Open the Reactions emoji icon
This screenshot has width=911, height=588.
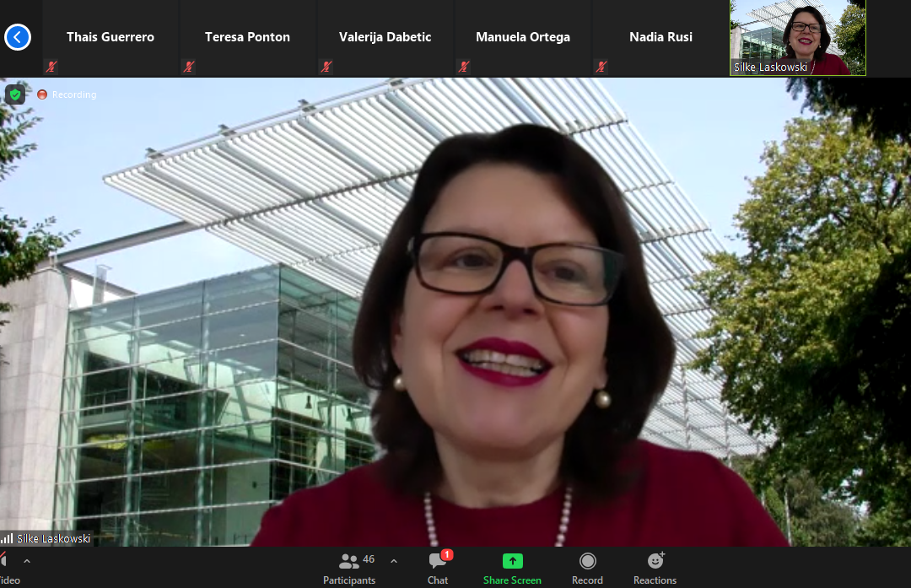(655, 562)
